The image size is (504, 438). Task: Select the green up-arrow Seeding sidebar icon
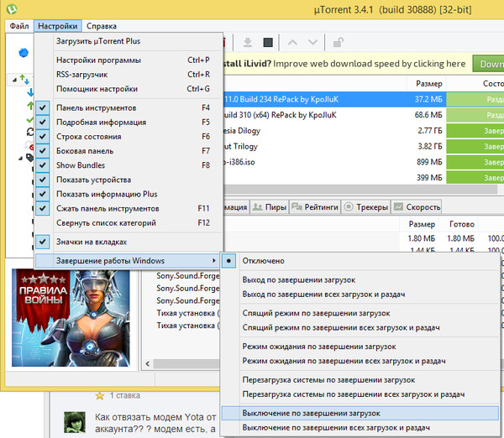click(x=30, y=106)
